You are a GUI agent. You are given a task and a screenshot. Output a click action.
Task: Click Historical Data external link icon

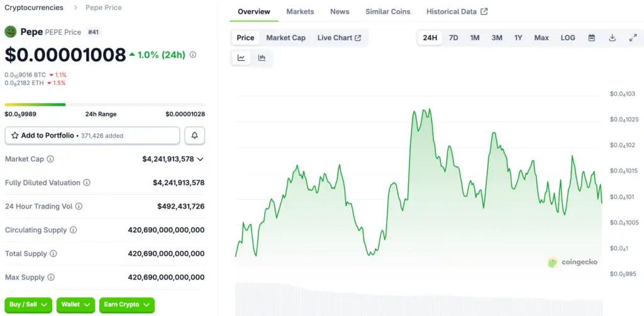(484, 11)
